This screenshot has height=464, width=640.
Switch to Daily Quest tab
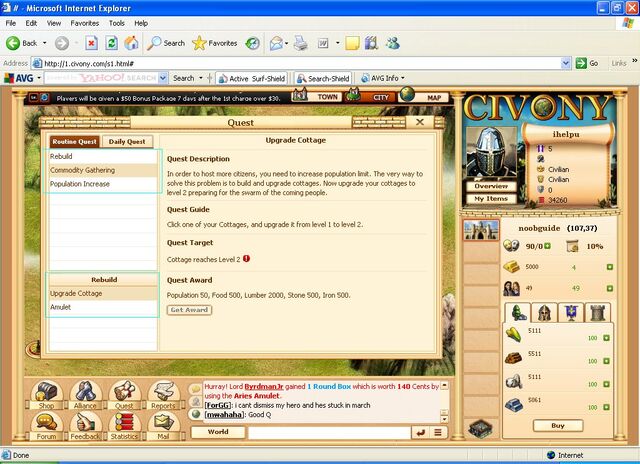pos(127,142)
